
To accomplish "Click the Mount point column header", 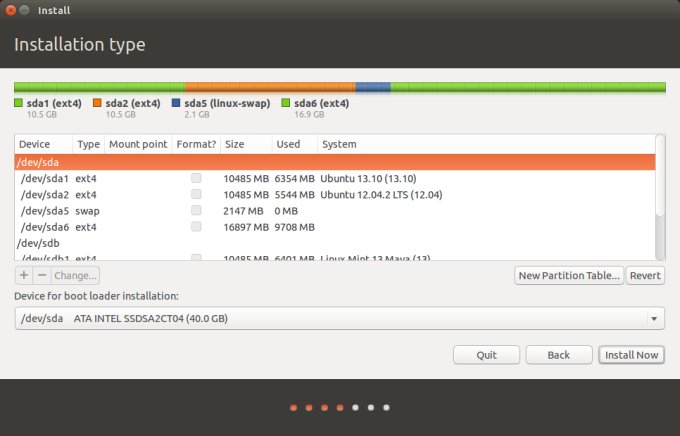I will 138,144.
